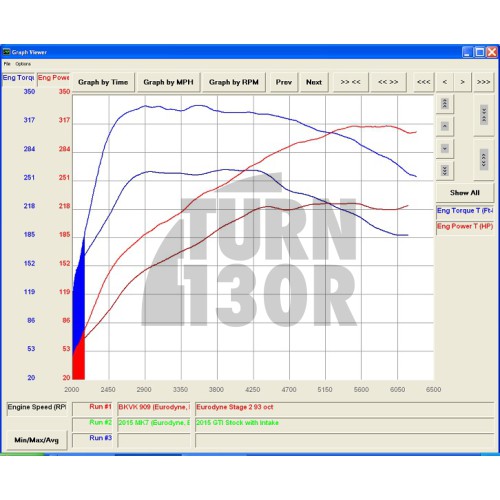Select the Run #3 label

pyautogui.click(x=92, y=440)
